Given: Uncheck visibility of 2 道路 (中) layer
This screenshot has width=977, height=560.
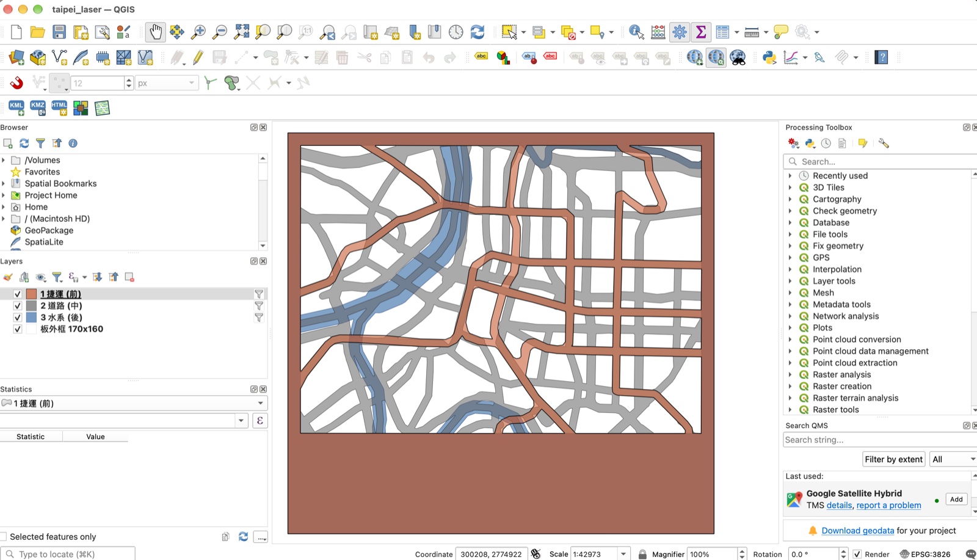Looking at the screenshot, I should [18, 306].
